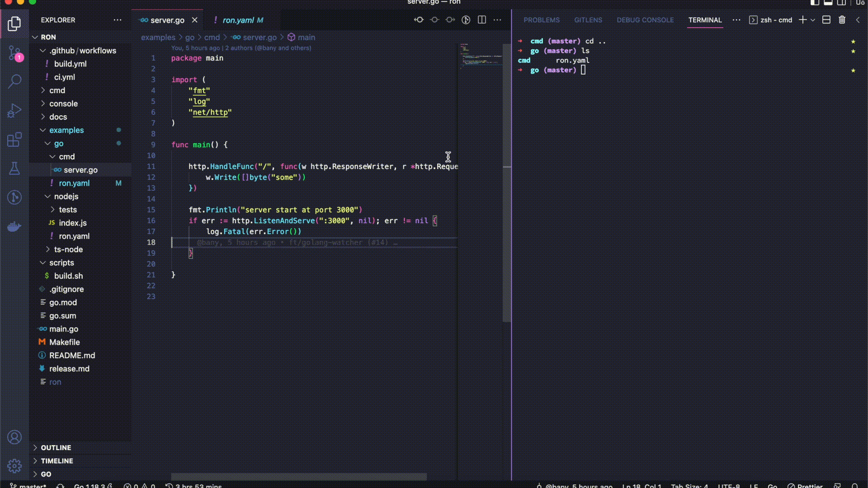This screenshot has width=868, height=488.
Task: Toggle GitLens file blame annotations
Action: click(x=466, y=20)
